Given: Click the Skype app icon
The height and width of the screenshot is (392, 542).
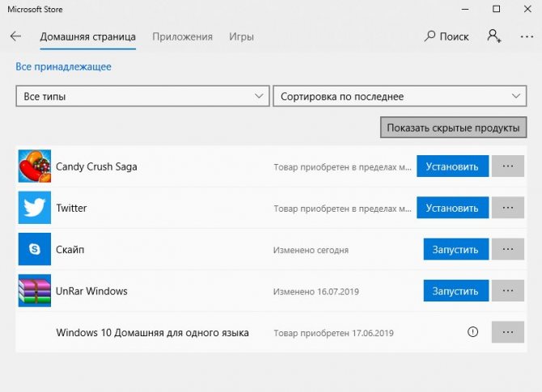Looking at the screenshot, I should tap(35, 249).
